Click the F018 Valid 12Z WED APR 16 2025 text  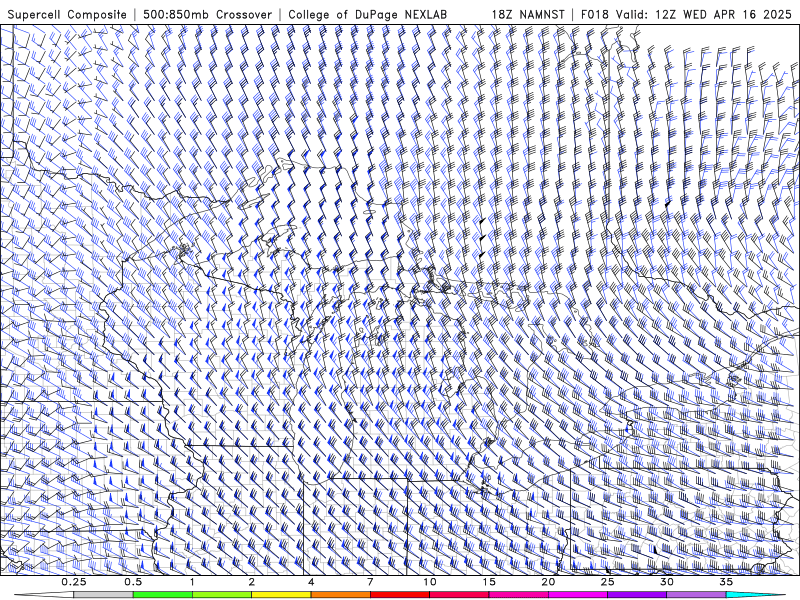click(686, 15)
